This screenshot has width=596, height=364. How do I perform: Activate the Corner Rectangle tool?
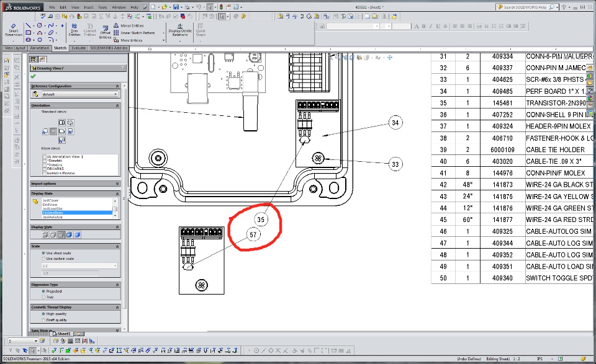tap(28, 33)
